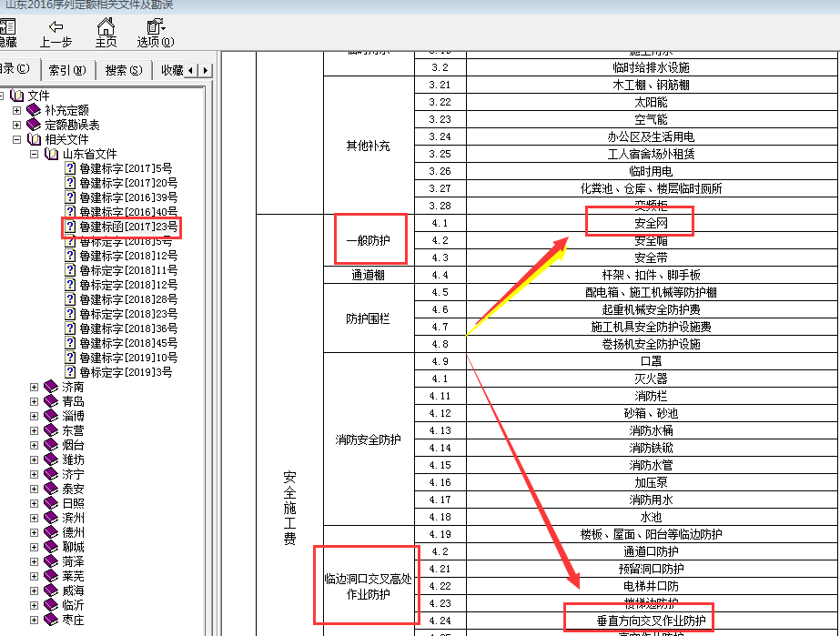The image size is (840, 636).
Task: Open topic icon for 鲁建标字[2016]39号
Action: click(x=70, y=197)
